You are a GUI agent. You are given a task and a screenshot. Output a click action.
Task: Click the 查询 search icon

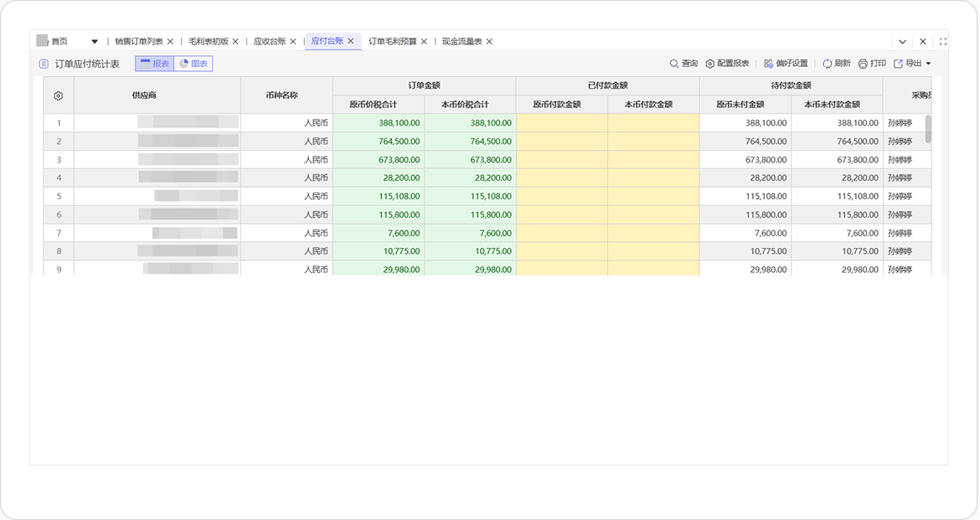tap(674, 64)
